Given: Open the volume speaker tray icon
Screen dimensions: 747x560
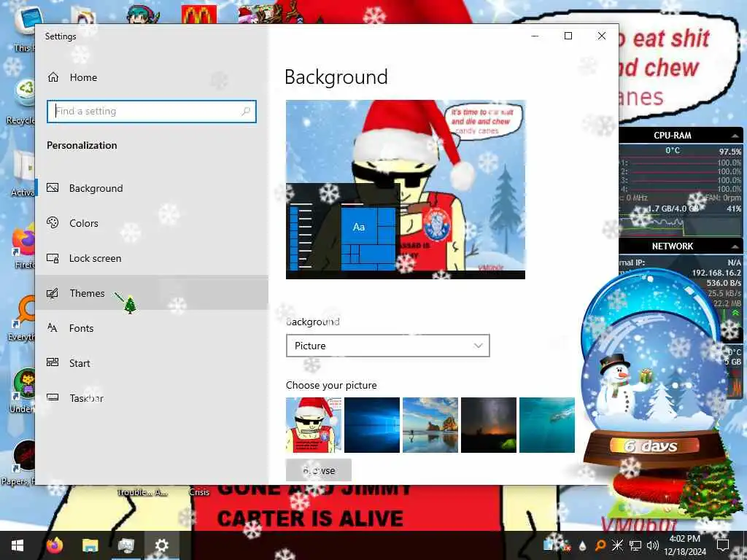Looking at the screenshot, I should (653, 545).
